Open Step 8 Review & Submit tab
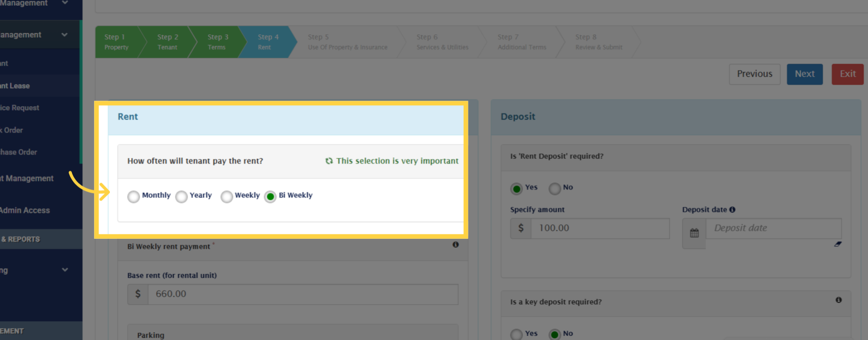This screenshot has width=868, height=340. pos(599,42)
